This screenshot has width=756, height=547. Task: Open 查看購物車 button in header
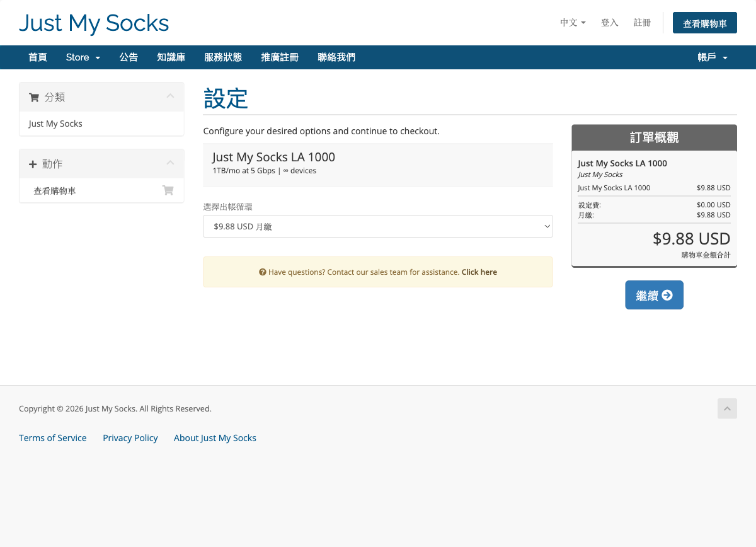(705, 23)
